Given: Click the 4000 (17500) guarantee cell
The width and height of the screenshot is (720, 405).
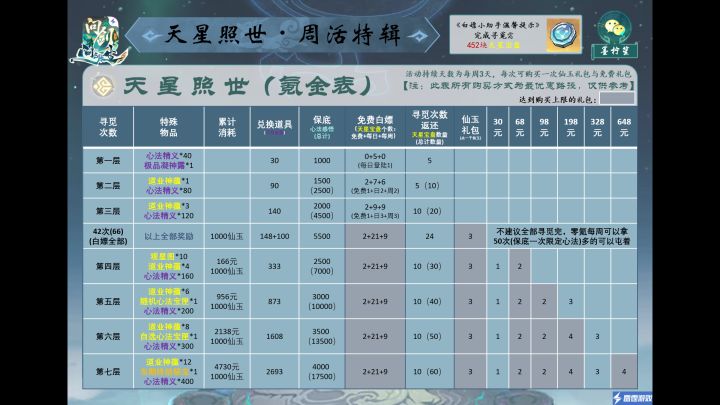Looking at the screenshot, I should tap(321, 371).
